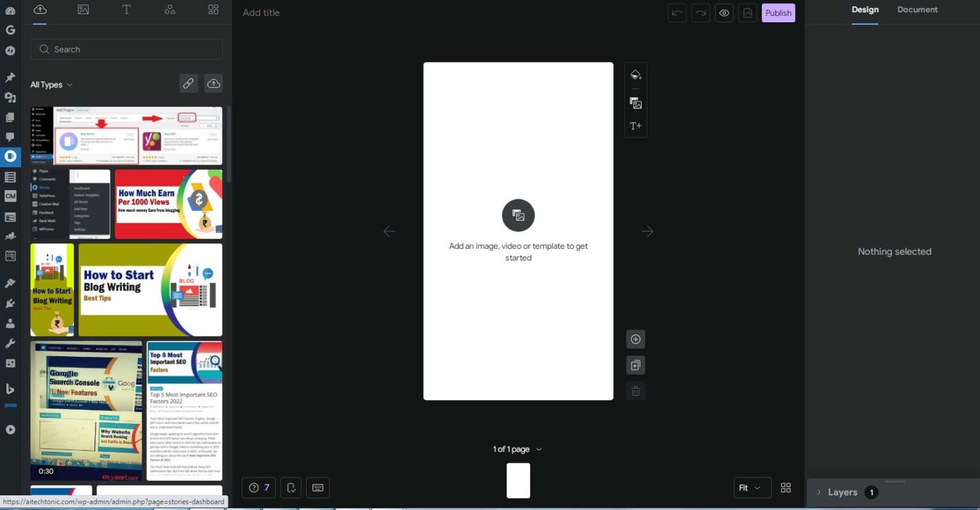Toggle the grid view of pages
This screenshot has height=510, width=980.
[x=785, y=488]
